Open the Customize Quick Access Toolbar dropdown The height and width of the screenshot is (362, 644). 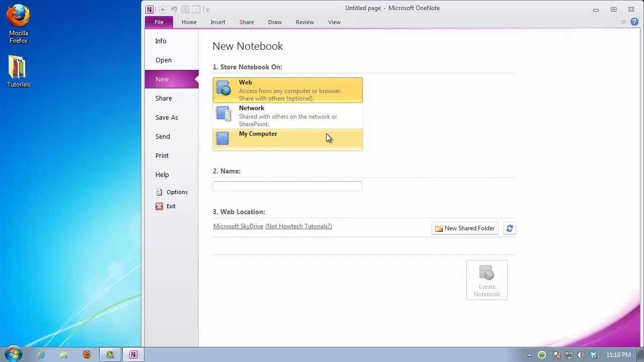[207, 10]
